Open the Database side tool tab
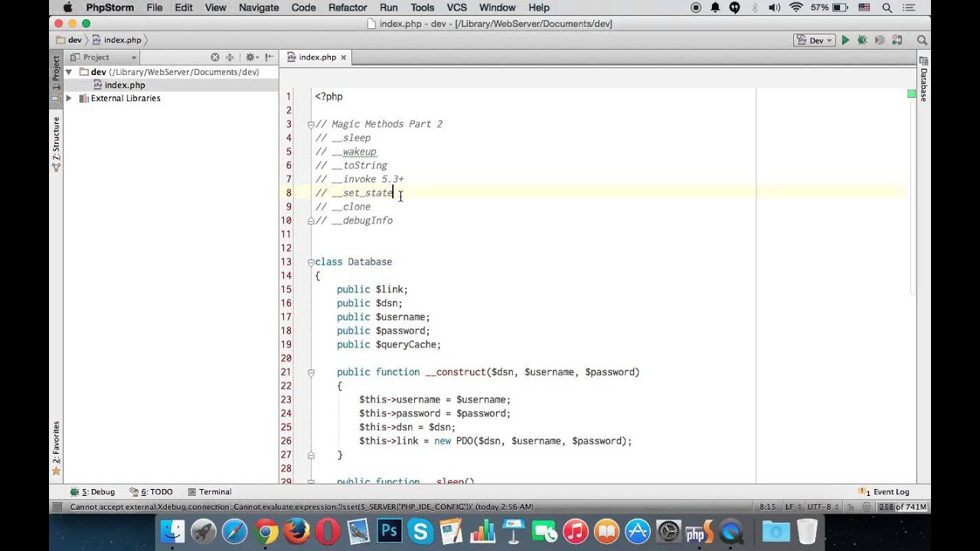 pyautogui.click(x=924, y=80)
